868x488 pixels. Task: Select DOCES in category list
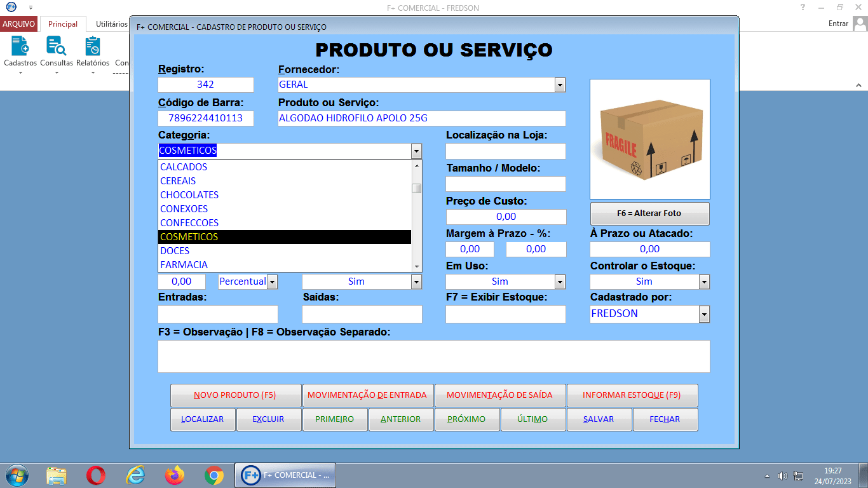point(285,251)
